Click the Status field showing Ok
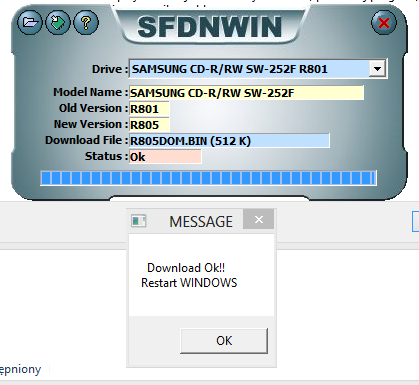The width and height of the screenshot is (419, 385). [x=165, y=157]
